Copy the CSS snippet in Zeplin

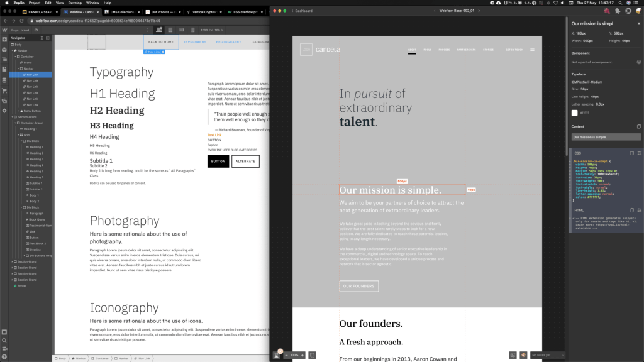point(631,153)
